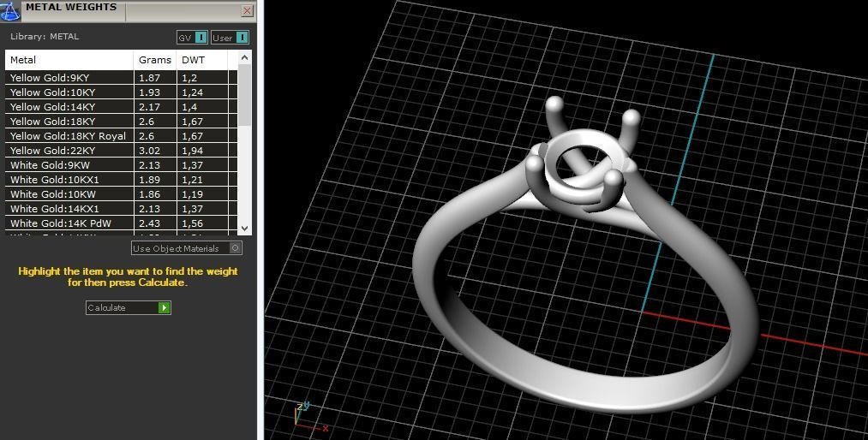This screenshot has height=440, width=868.
Task: Toggle the GV library switch
Action: tap(192, 38)
